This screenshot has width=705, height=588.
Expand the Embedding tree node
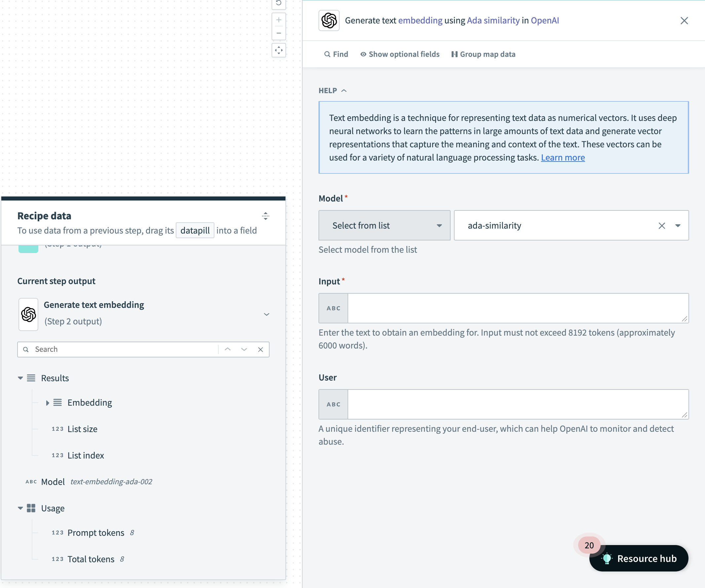coord(47,402)
